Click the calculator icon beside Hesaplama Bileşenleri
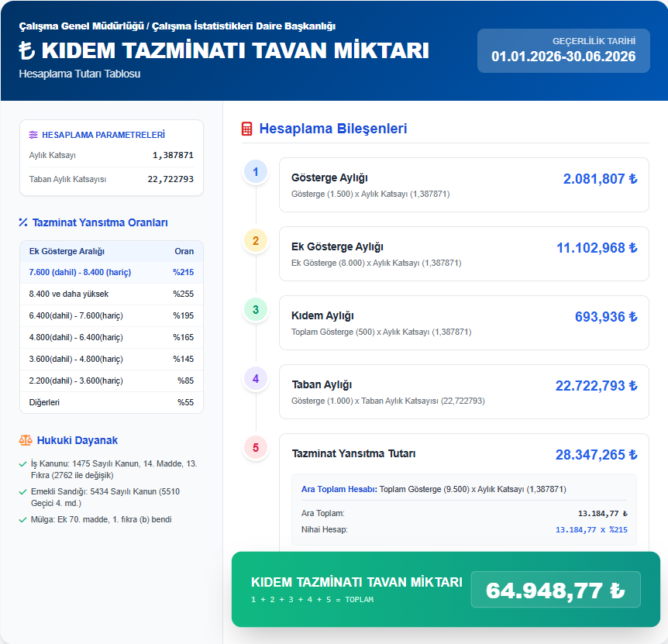This screenshot has height=644, width=668. click(x=247, y=129)
